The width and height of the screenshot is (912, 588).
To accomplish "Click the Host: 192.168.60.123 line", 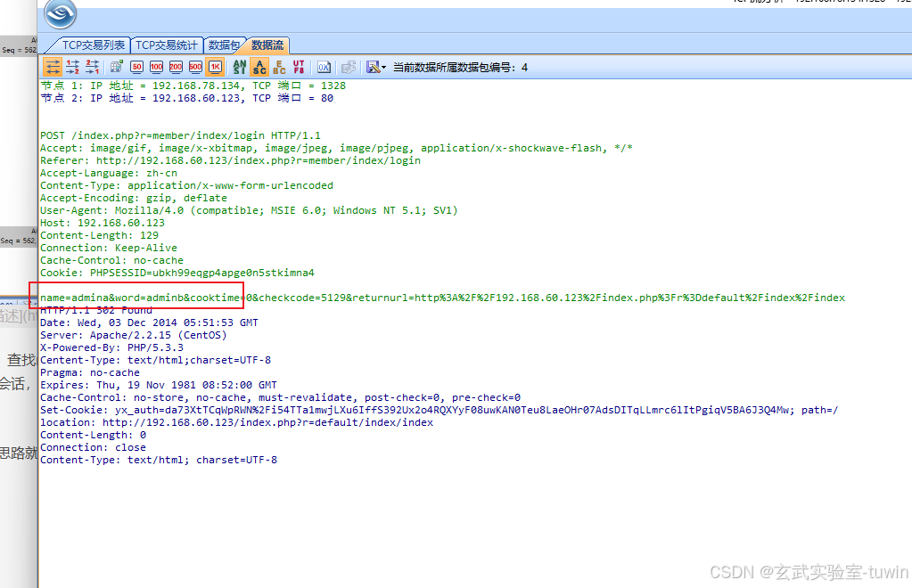I will 103,223.
